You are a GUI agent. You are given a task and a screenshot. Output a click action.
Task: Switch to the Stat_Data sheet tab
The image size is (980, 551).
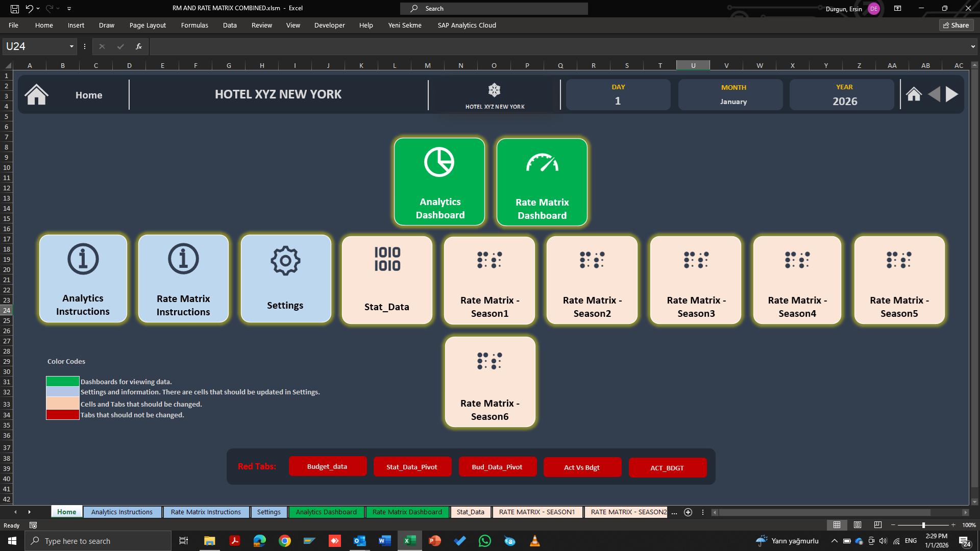click(471, 512)
